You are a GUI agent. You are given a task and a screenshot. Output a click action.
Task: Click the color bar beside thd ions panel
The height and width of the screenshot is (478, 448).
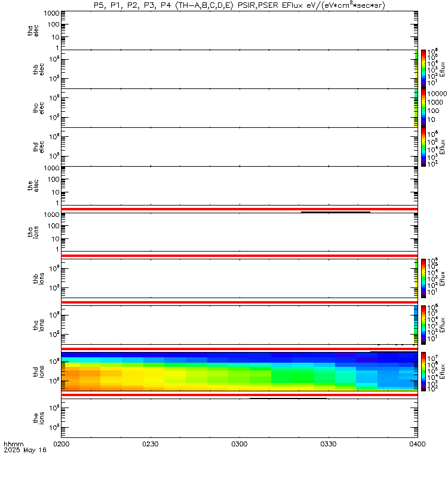click(x=424, y=371)
